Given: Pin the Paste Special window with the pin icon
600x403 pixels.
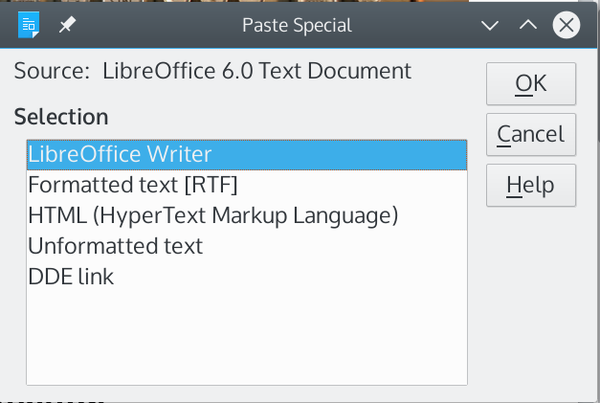Looking at the screenshot, I should [x=66, y=25].
